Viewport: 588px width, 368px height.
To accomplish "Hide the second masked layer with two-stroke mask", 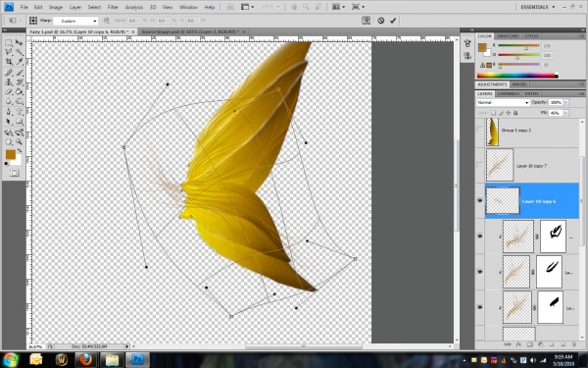I will pos(480,271).
